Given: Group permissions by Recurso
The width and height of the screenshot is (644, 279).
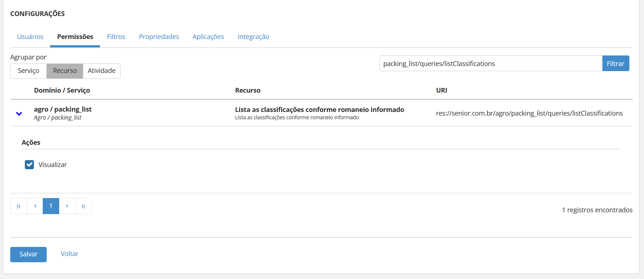Looking at the screenshot, I should pyautogui.click(x=65, y=71).
